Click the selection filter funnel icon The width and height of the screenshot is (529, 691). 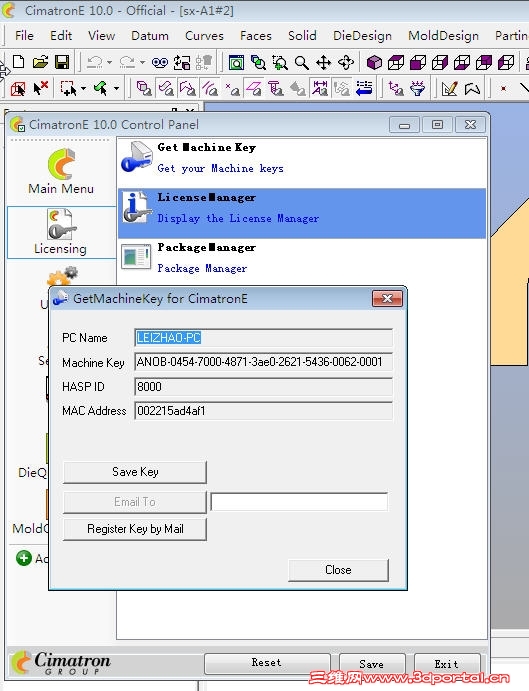(417, 89)
